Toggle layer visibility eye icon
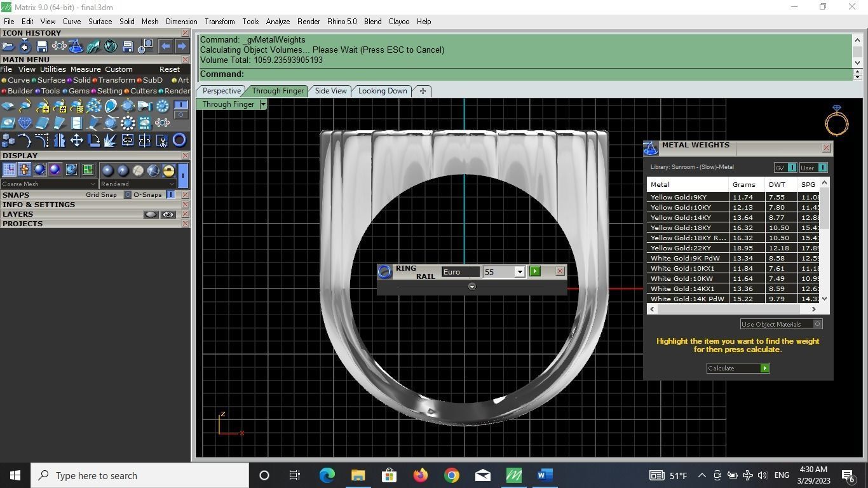Image resolution: width=868 pixels, height=488 pixels. (x=168, y=215)
